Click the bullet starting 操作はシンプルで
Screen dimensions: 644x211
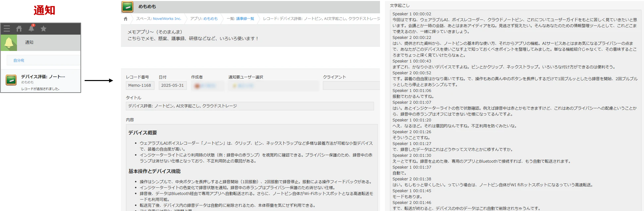point(256,182)
